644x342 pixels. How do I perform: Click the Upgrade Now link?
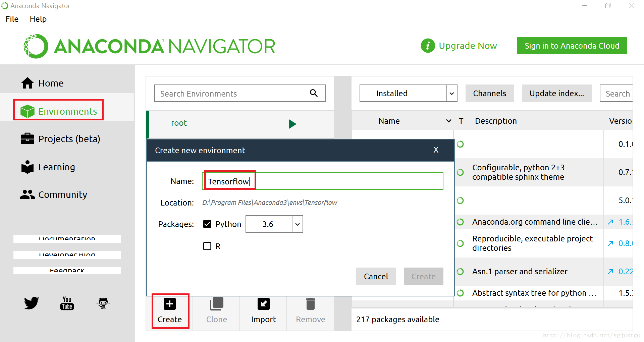point(468,46)
